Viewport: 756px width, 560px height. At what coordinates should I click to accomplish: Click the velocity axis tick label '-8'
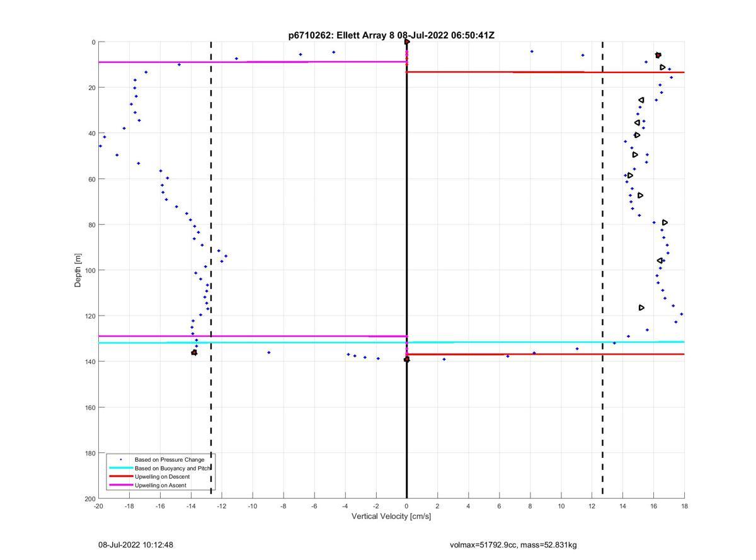tap(283, 506)
